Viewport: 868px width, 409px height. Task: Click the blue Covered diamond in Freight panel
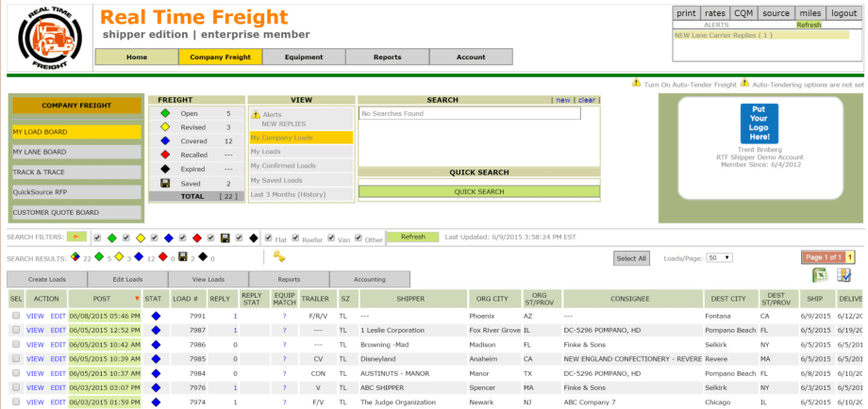pos(164,141)
